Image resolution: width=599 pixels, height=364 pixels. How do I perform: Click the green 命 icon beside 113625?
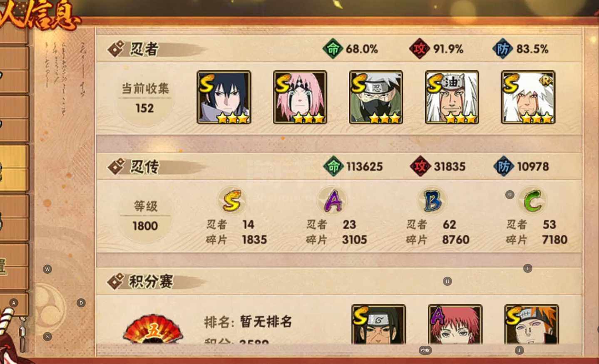pos(333,166)
